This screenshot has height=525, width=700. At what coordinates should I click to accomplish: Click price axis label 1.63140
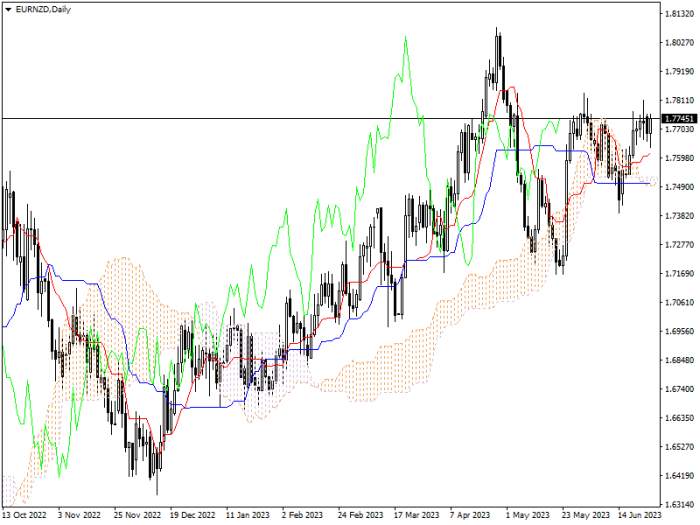coord(679,504)
